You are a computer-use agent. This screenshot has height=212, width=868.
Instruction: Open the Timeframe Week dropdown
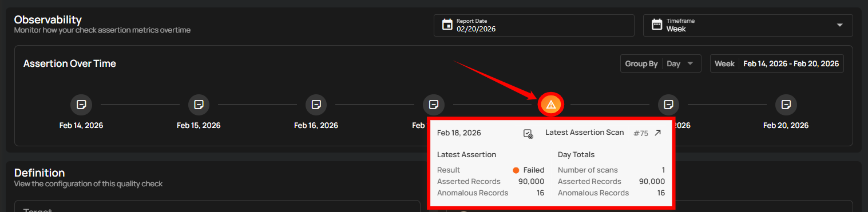748,25
